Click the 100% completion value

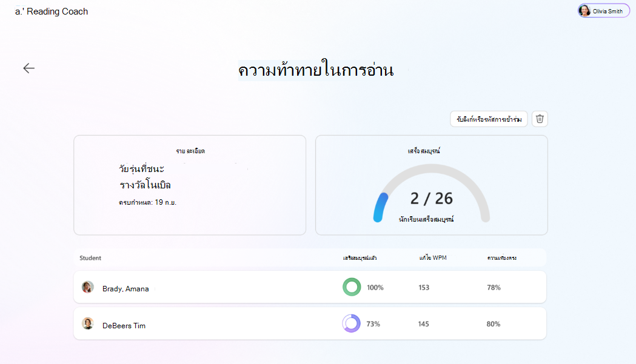[x=375, y=288]
